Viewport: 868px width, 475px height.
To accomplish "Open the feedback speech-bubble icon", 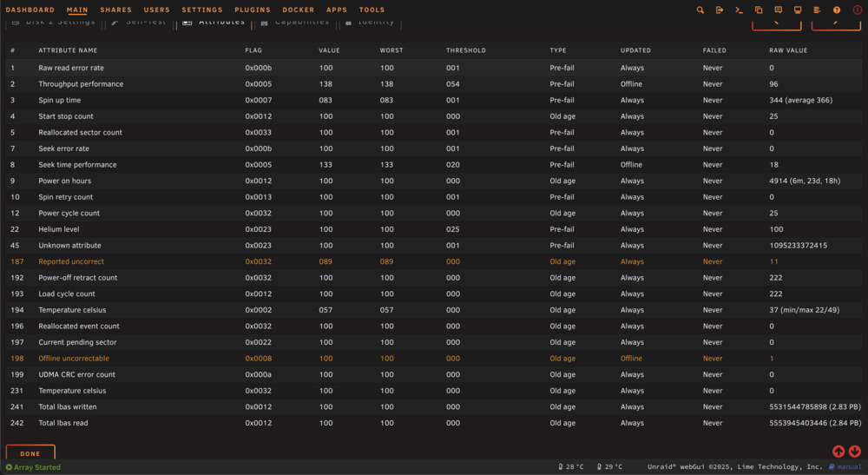I will click(779, 10).
